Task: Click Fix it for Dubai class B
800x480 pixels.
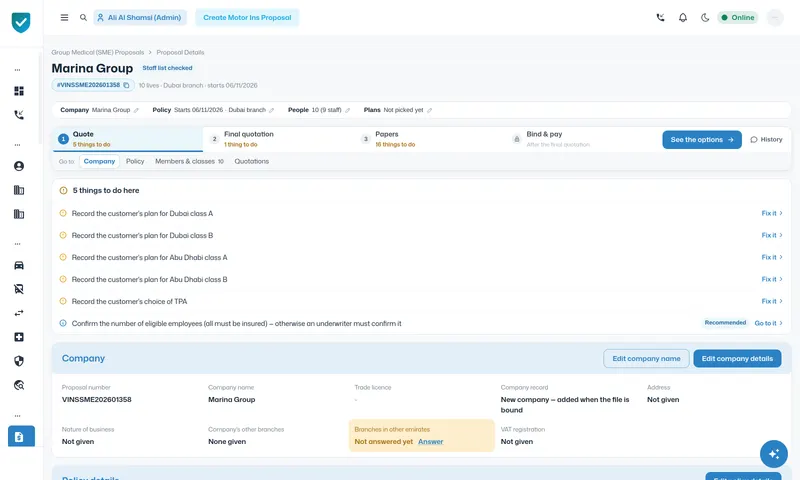Action: [x=772, y=235]
